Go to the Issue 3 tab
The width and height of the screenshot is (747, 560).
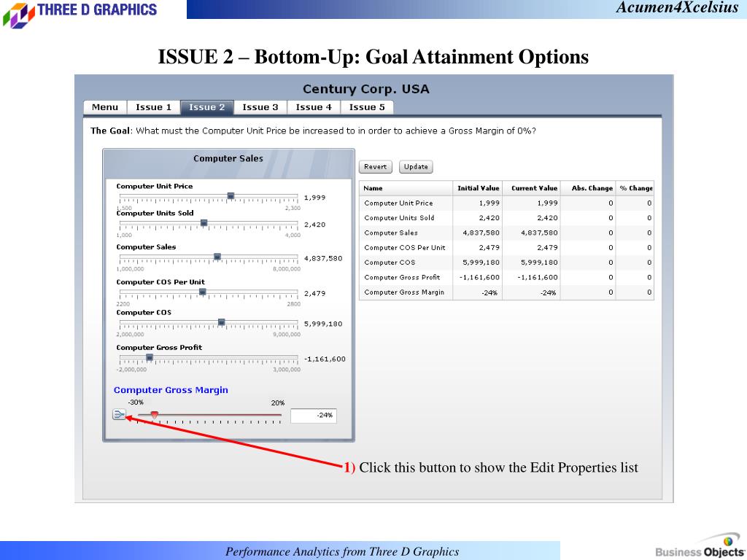point(260,107)
